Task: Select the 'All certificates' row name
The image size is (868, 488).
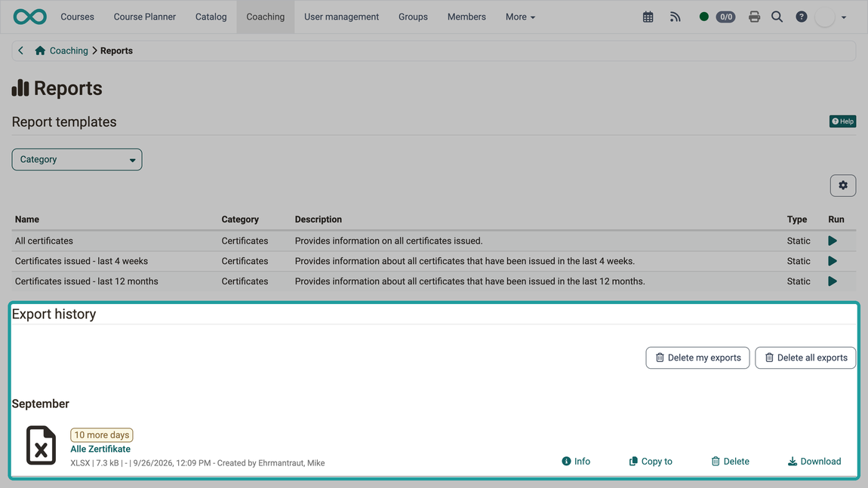Action: coord(44,241)
